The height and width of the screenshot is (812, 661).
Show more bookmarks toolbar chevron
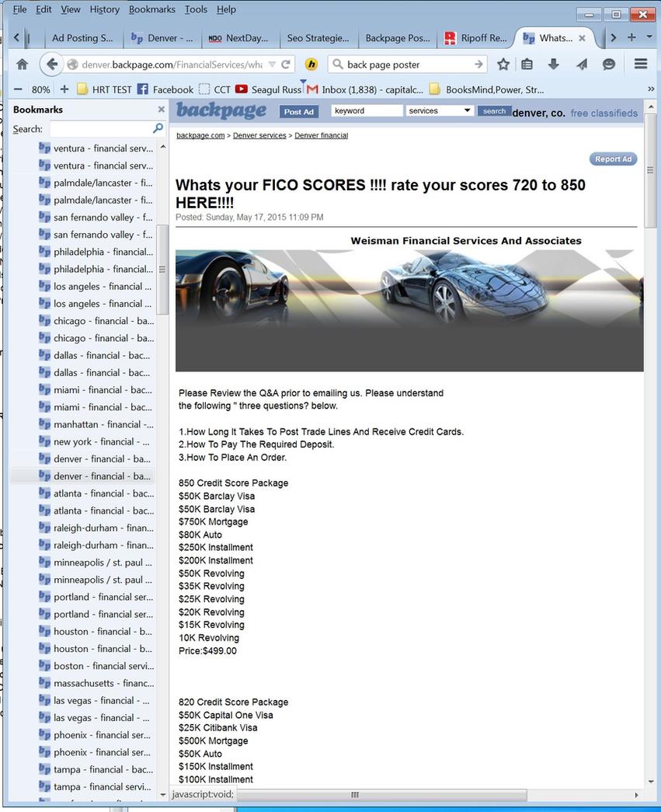pyautogui.click(x=651, y=89)
